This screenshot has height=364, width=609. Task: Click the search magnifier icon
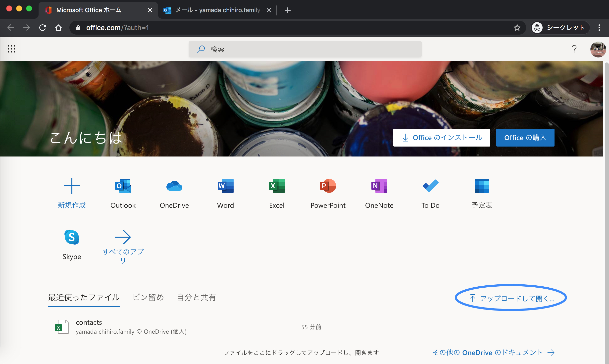click(x=201, y=49)
